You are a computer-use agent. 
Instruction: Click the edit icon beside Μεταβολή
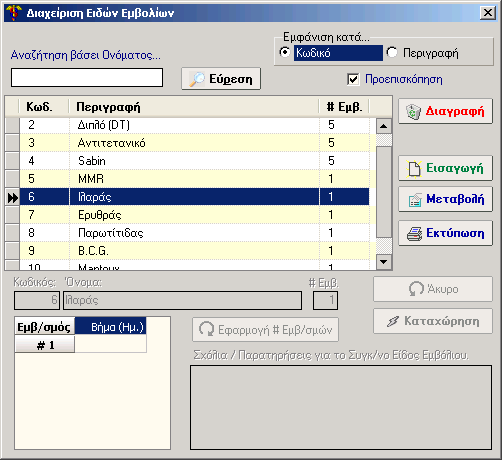click(x=415, y=200)
